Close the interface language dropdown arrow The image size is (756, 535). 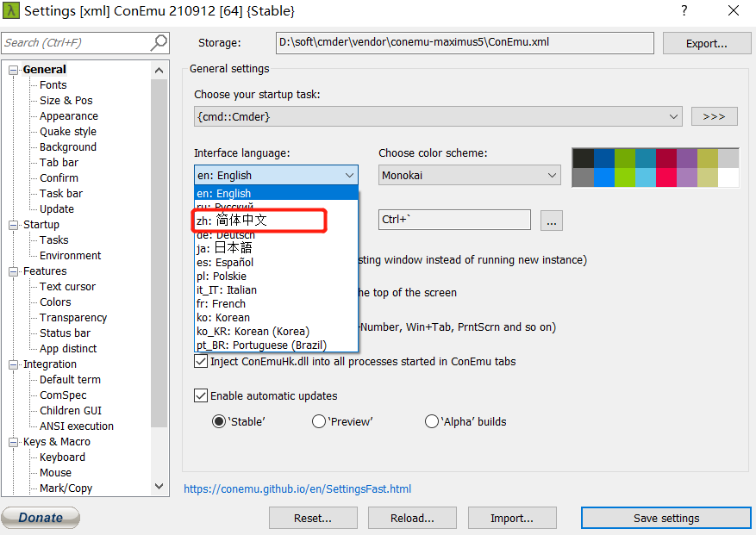pyautogui.click(x=350, y=176)
